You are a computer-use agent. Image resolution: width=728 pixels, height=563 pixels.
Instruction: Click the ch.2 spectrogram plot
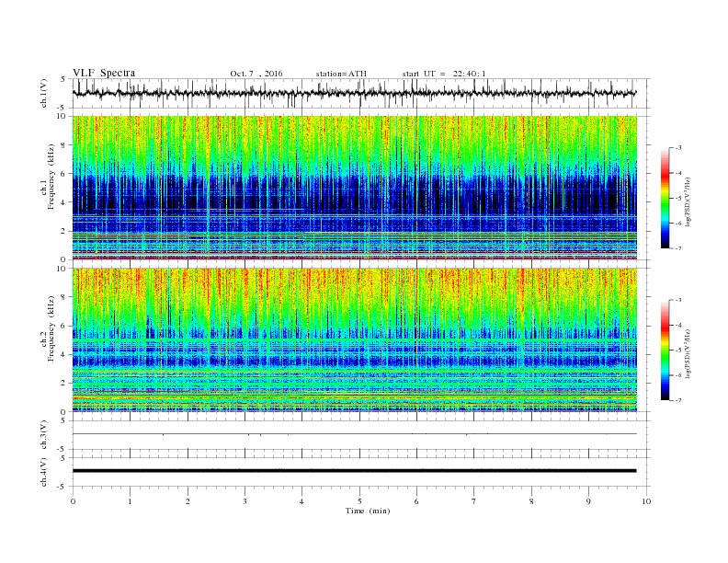pos(355,340)
